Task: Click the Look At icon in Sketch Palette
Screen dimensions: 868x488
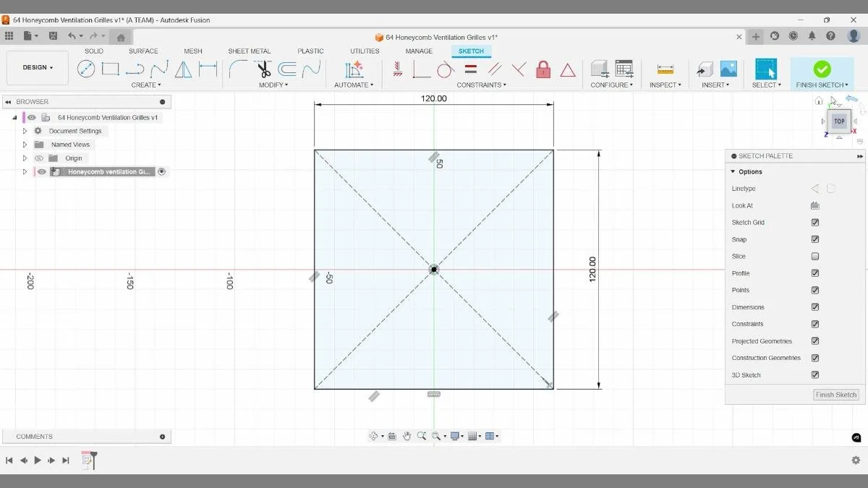Action: point(814,205)
